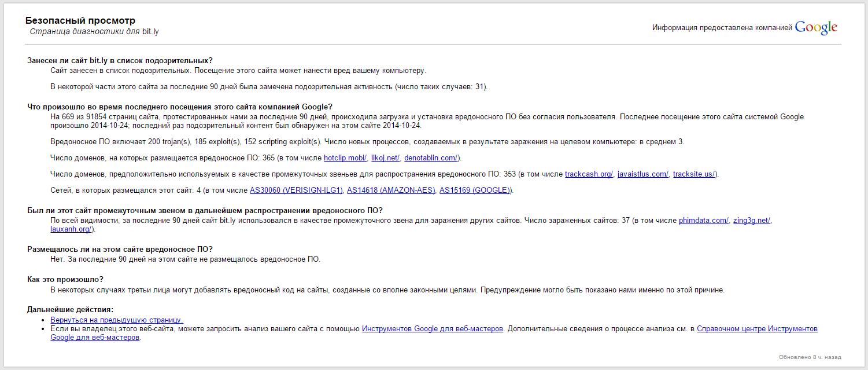This screenshot has width=868, height=370.
Task: Open AS15169 (GOOGLE) network link
Action: point(475,190)
